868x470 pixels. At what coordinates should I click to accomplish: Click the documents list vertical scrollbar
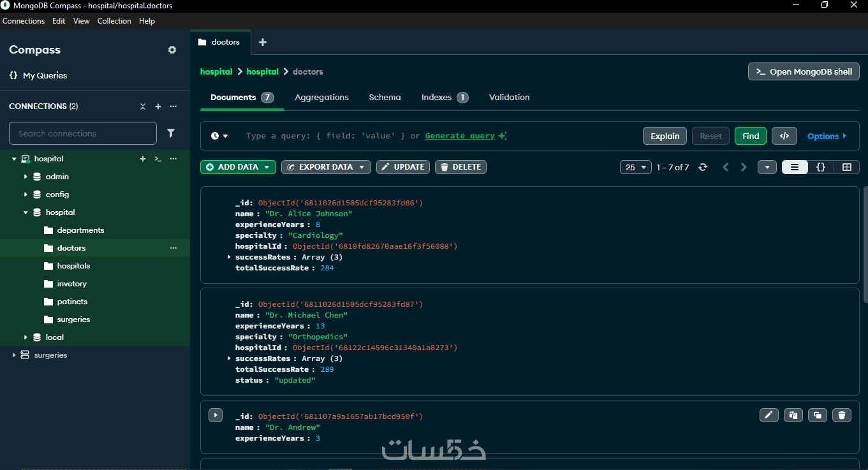coord(865,245)
